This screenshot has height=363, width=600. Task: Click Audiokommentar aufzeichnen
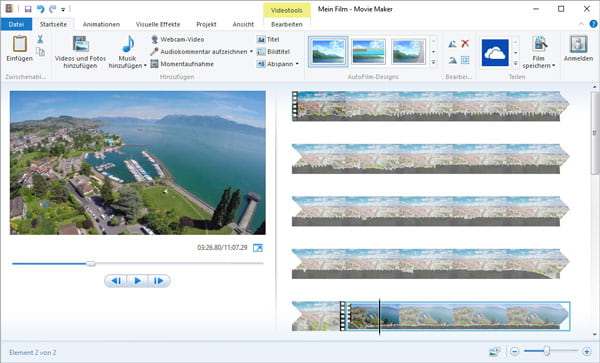point(199,52)
